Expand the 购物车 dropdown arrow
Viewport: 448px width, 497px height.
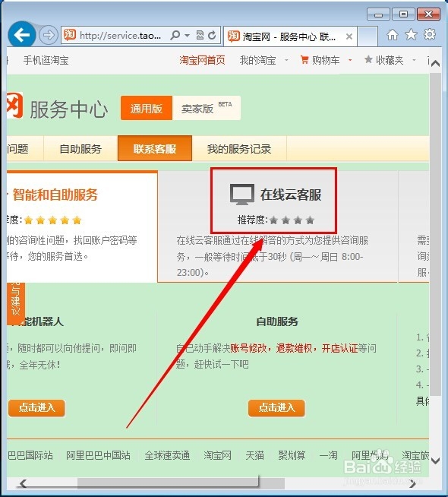point(350,59)
